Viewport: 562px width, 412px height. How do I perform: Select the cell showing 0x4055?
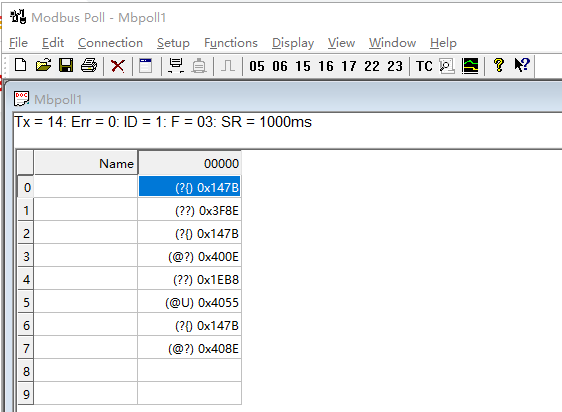[190, 302]
